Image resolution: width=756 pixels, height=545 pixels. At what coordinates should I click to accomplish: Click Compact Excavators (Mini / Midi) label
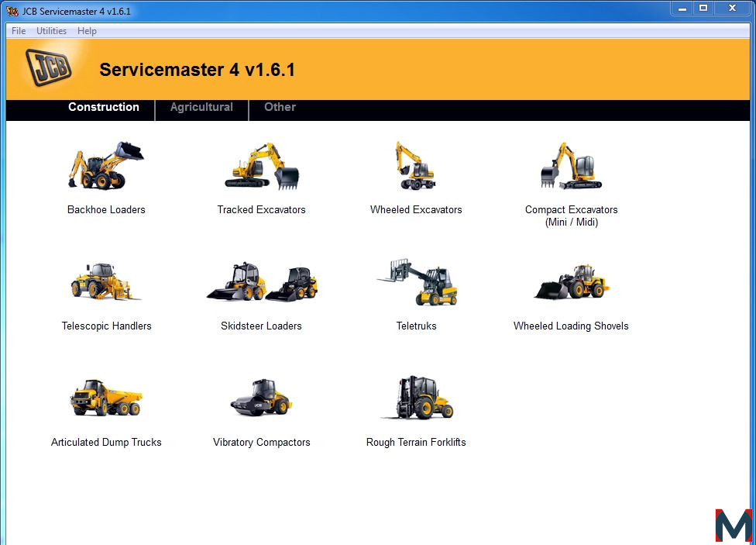pos(572,216)
